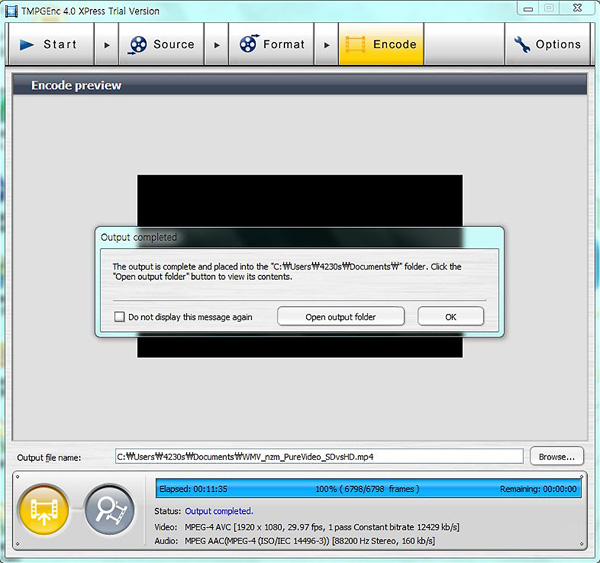Click the 'Output file name:' label

point(49,457)
